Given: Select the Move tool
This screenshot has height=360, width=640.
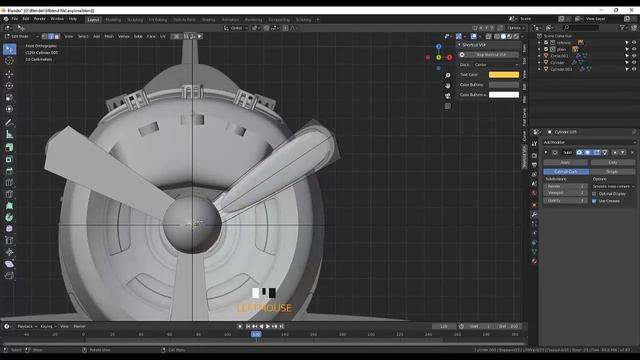Looking at the screenshot, I should 9,74.
